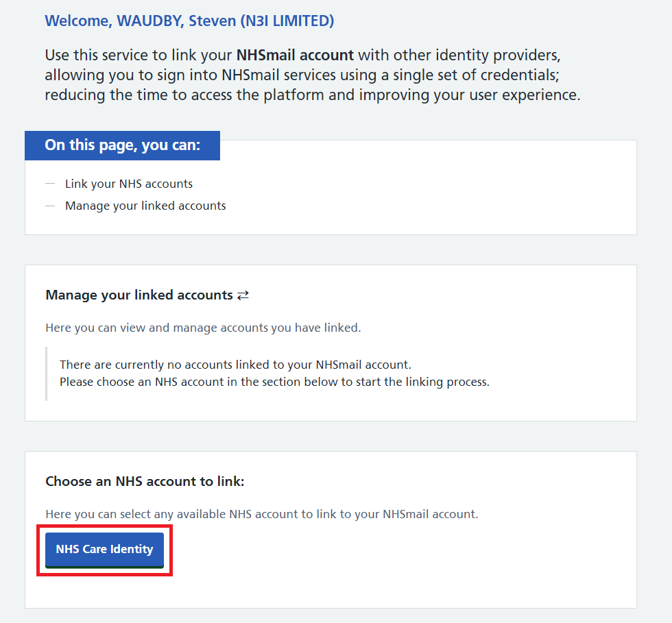Click the NHS Care Identity button
Image resolution: width=672 pixels, height=623 pixels.
[x=104, y=550]
